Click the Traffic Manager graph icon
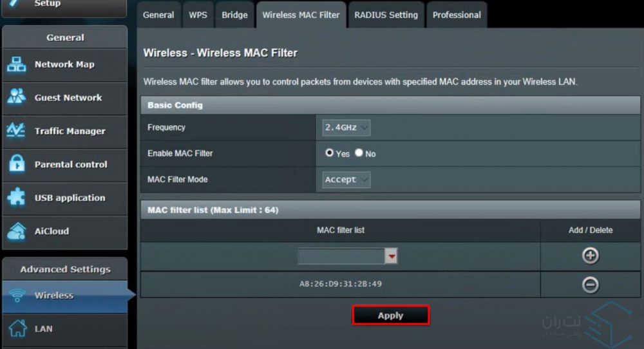 point(16,131)
